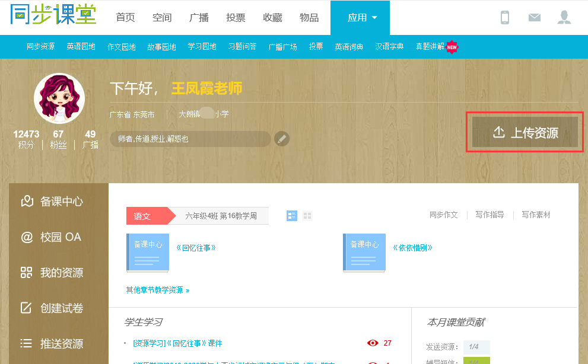
Task: Switch to list view layout
Action: coord(292,216)
